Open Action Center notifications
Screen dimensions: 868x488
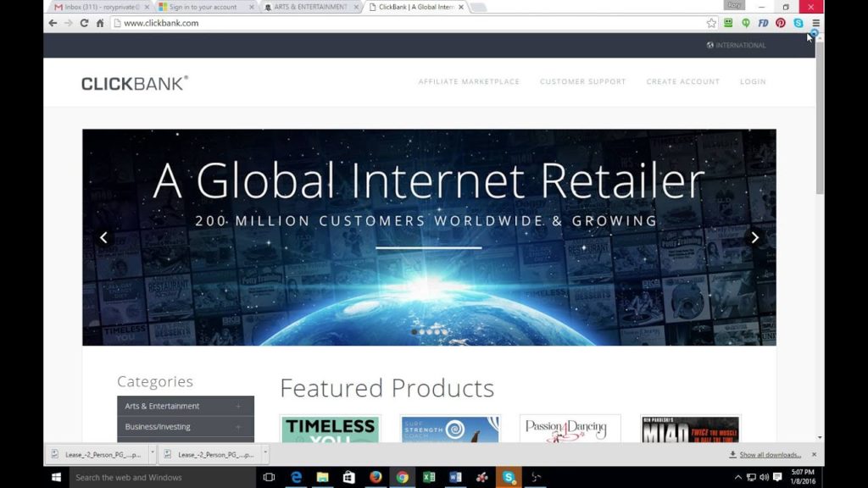pyautogui.click(x=777, y=477)
